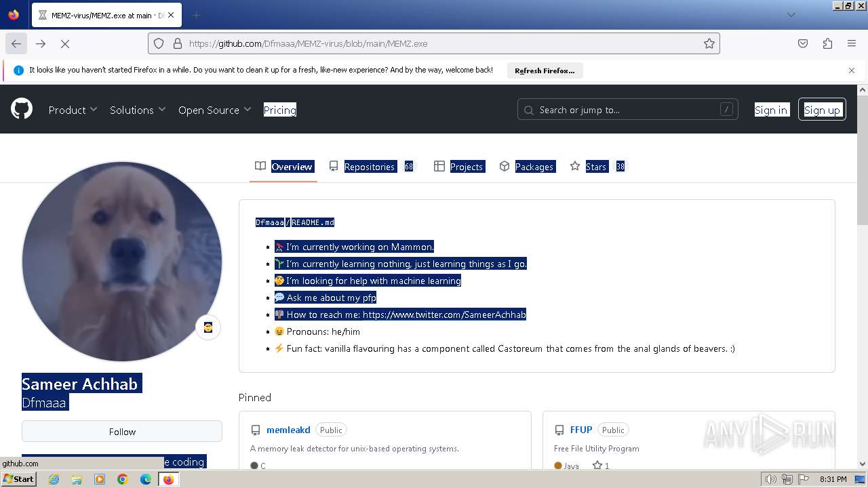Click the padlock site info icon
868x488 pixels.
pyautogui.click(x=178, y=43)
